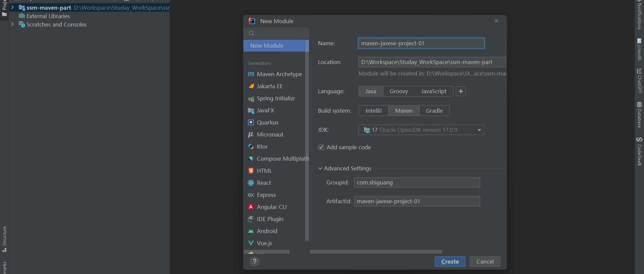Select ssm-maven-part project root
This screenshot has width=644, height=274.
49,7
